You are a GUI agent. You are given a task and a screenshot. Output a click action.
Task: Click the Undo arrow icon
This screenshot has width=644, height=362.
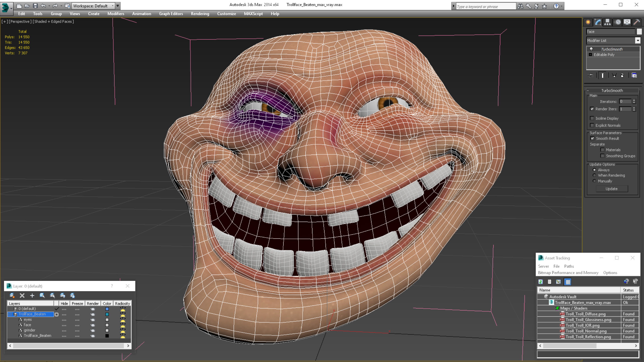43,6
